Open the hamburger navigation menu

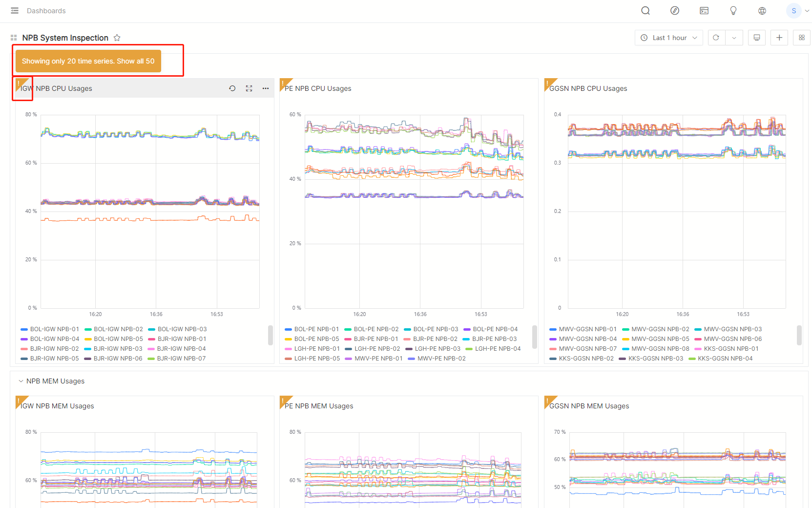15,11
